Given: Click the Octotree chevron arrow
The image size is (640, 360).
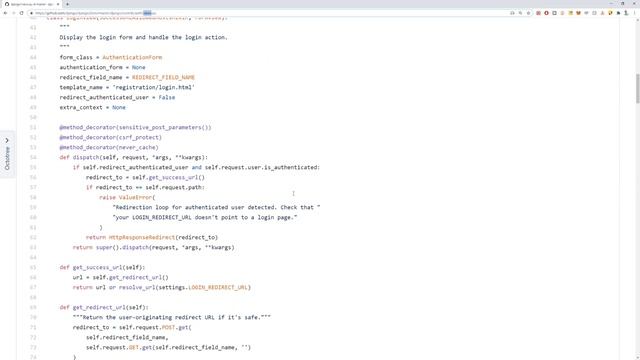Looking at the screenshot, I should tap(7, 140).
